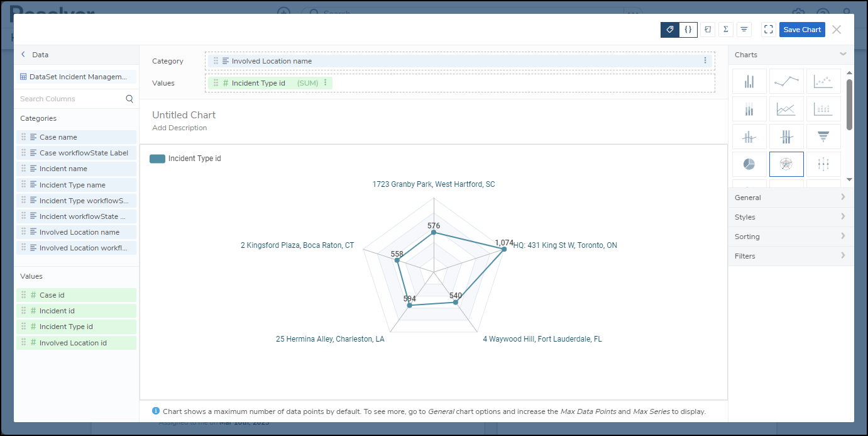Click the 1,074 data point on radar
868x436 pixels.
[503, 249]
